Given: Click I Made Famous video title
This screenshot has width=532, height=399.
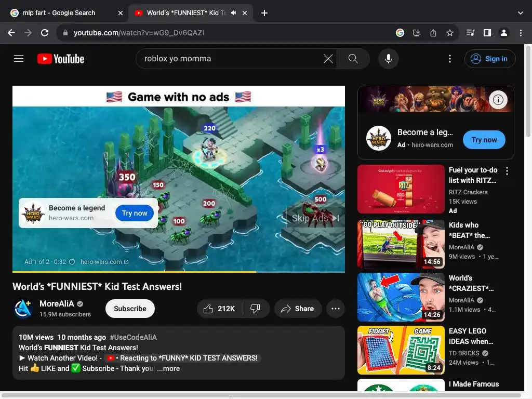Looking at the screenshot, I should 474,384.
